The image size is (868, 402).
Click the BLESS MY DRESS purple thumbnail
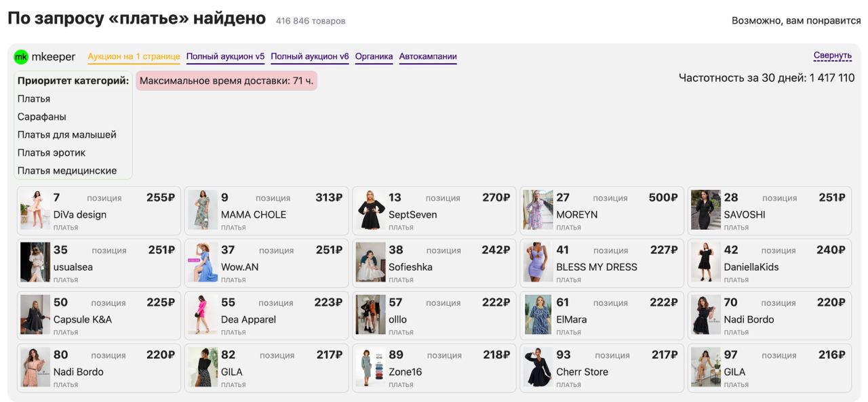pyautogui.click(x=538, y=262)
